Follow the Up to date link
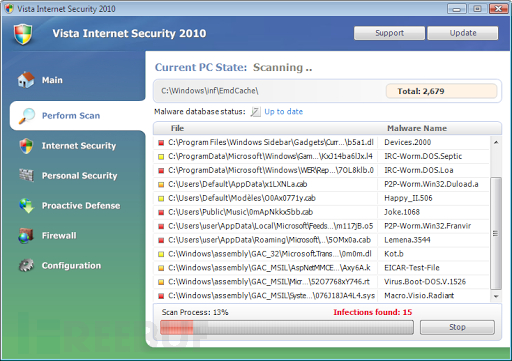The image size is (512, 361). coord(283,112)
